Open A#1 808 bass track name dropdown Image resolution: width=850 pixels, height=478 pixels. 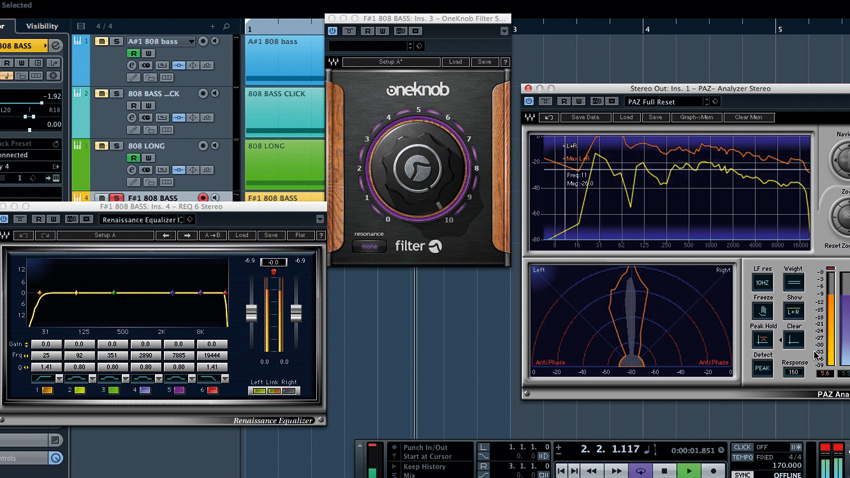(191, 41)
